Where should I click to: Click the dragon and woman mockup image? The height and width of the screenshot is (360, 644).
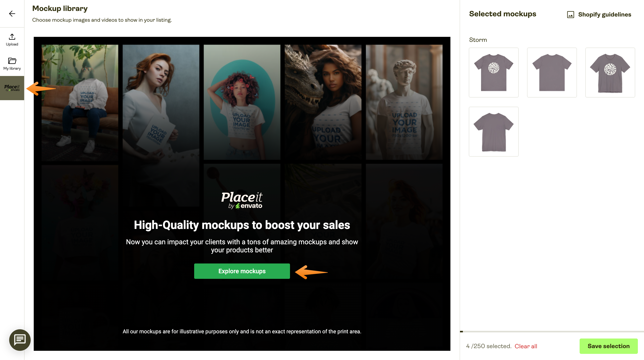click(323, 102)
